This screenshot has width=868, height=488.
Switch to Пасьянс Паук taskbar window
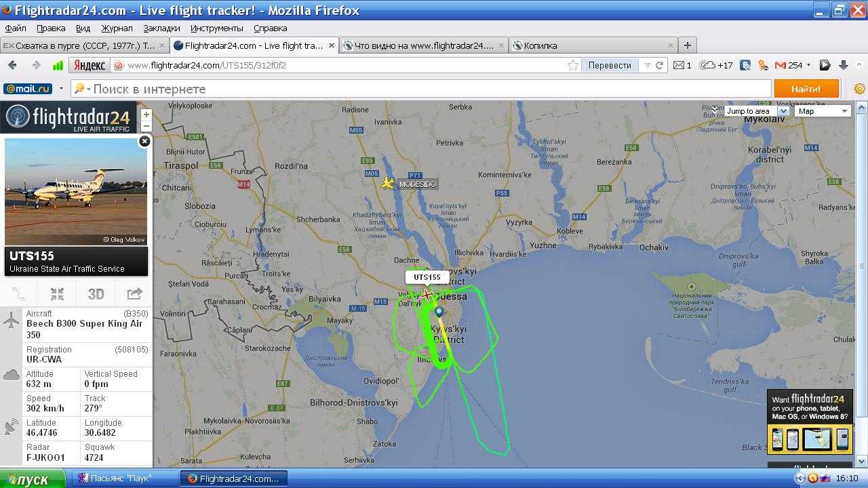pyautogui.click(x=125, y=478)
